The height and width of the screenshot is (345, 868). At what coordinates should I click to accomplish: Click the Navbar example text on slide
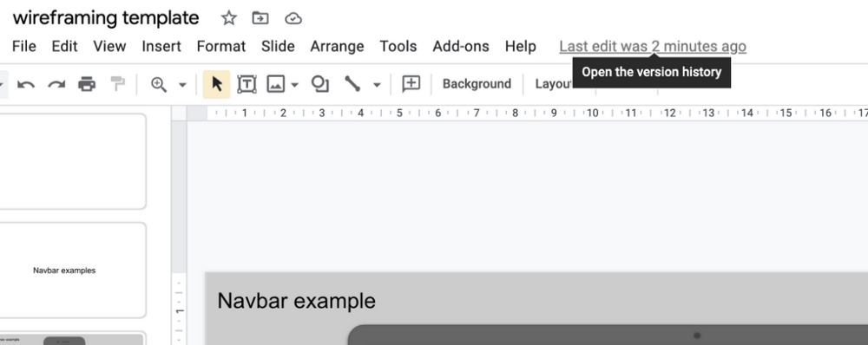[296, 301]
